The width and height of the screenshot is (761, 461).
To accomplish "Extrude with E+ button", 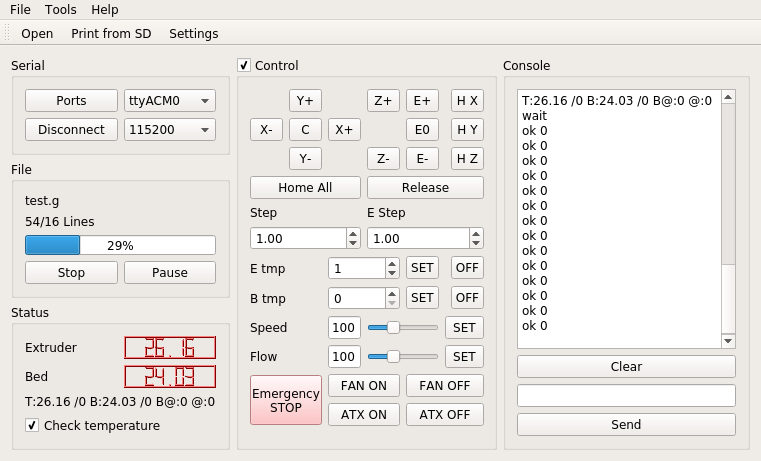I will point(422,100).
